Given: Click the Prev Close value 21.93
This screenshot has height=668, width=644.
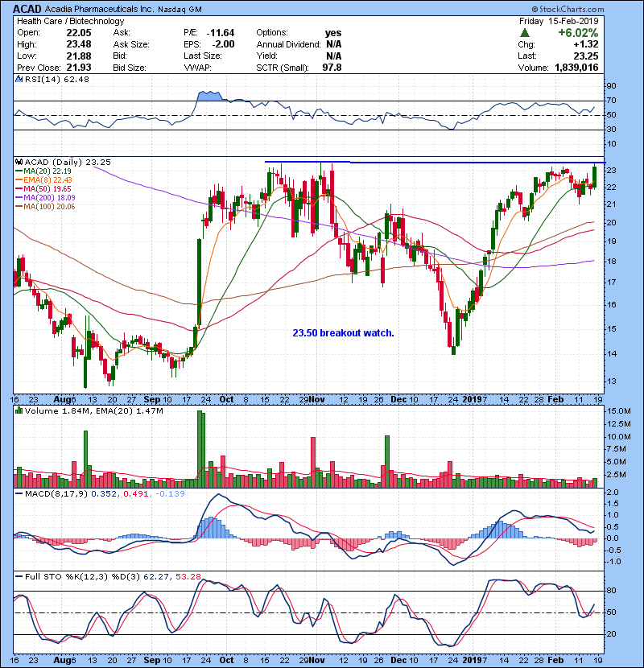Looking at the screenshot, I should (x=79, y=68).
